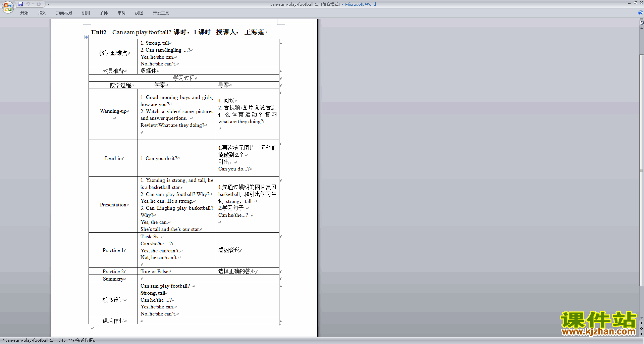Click the teacher name '王海莲'
Viewport: 644px width, 344px height.
pyautogui.click(x=254, y=32)
